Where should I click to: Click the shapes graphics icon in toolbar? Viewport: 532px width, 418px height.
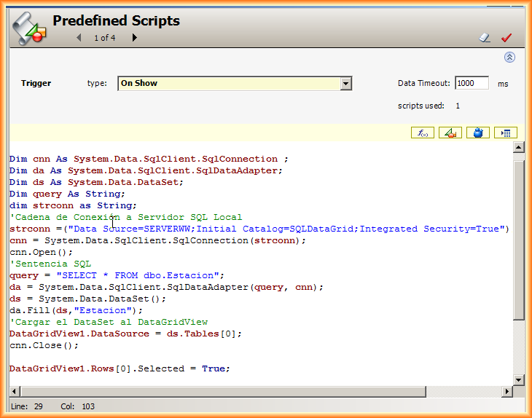(x=450, y=133)
